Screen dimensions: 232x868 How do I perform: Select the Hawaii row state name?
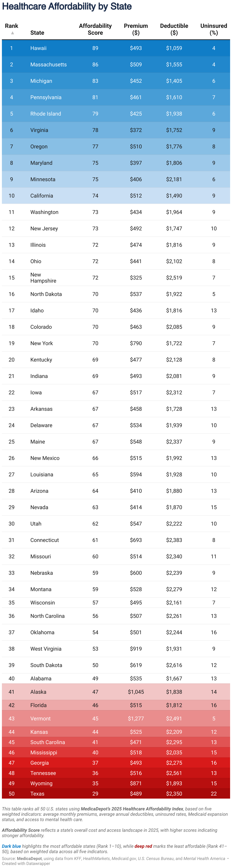click(38, 48)
